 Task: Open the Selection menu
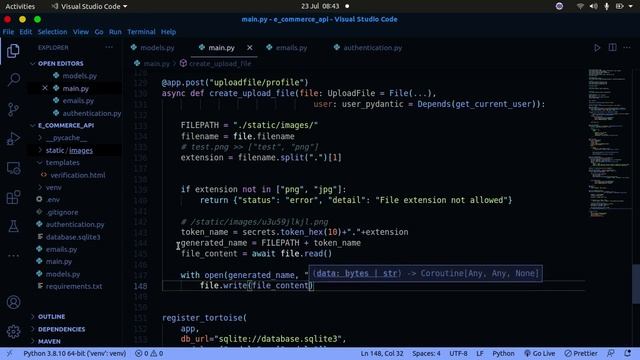click(x=52, y=32)
